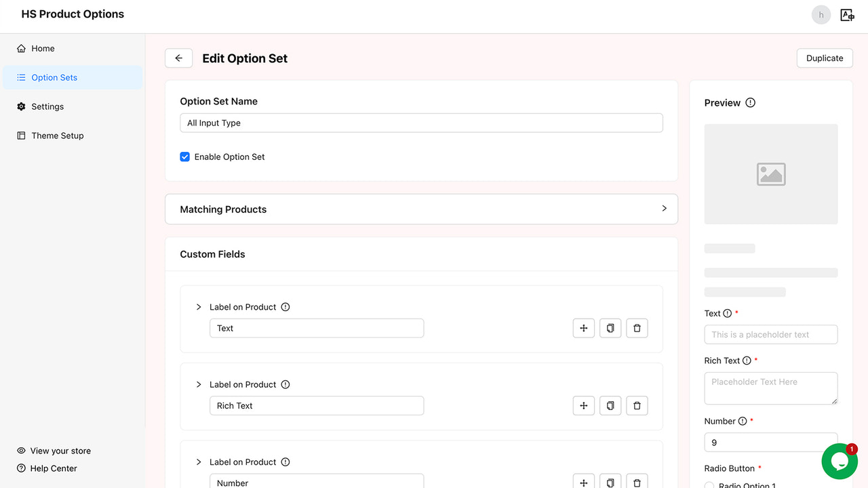This screenshot has width=868, height=488.
Task: Disable the Enable Option Set checkbox
Action: coord(184,157)
